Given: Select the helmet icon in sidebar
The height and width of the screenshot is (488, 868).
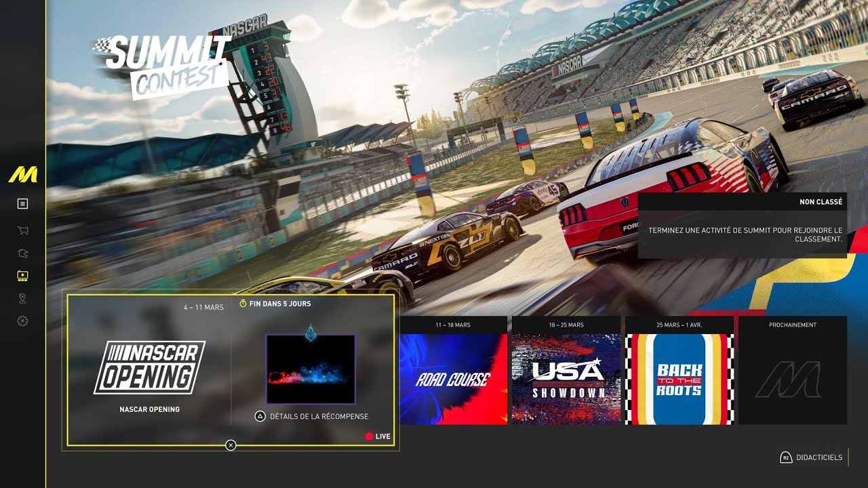Looking at the screenshot, I should click(x=22, y=253).
